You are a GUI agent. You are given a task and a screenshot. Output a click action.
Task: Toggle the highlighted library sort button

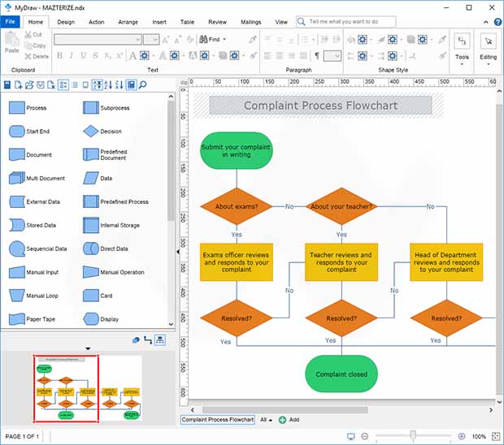(x=98, y=84)
